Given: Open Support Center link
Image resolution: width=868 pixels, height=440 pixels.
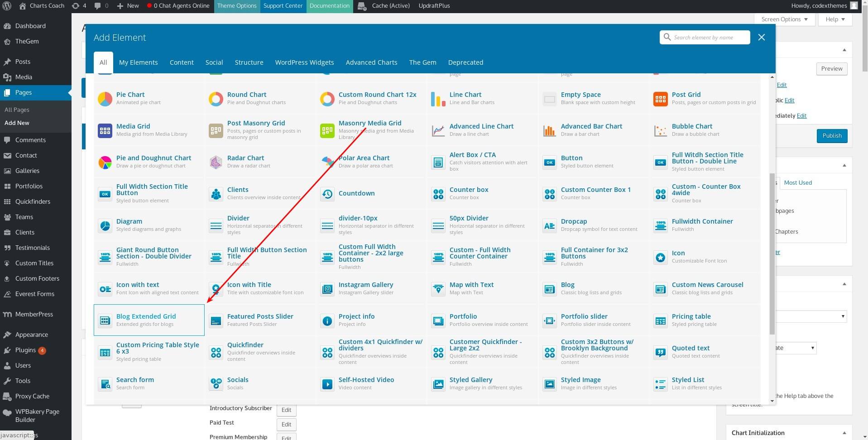Looking at the screenshot, I should 283,6.
